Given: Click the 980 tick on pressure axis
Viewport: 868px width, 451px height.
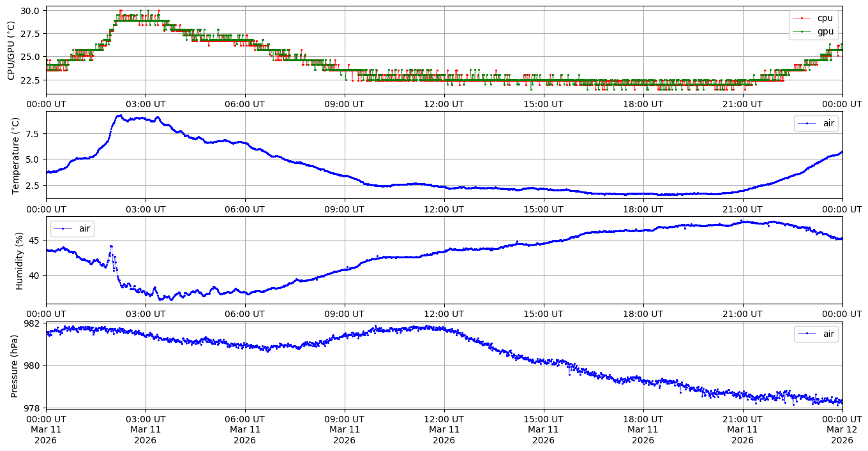Looking at the screenshot, I should [x=31, y=366].
